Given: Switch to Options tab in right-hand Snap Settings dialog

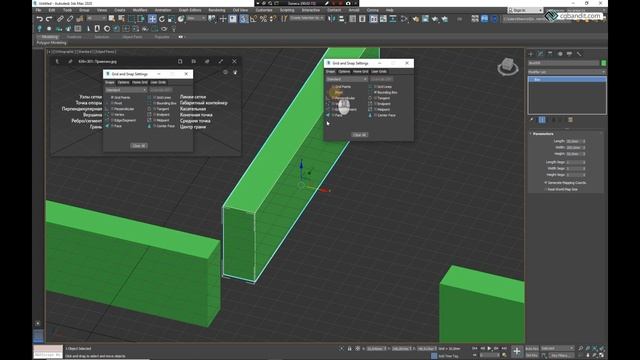Looking at the screenshot, I should point(344,71).
